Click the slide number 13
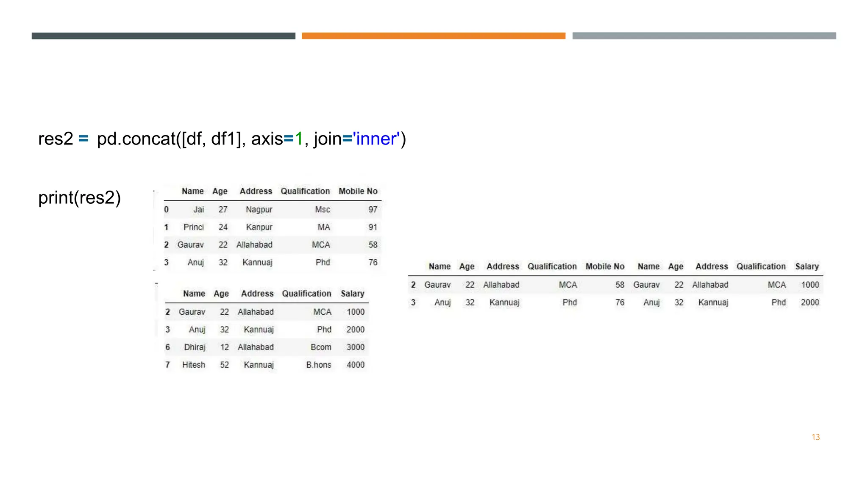 [815, 437]
